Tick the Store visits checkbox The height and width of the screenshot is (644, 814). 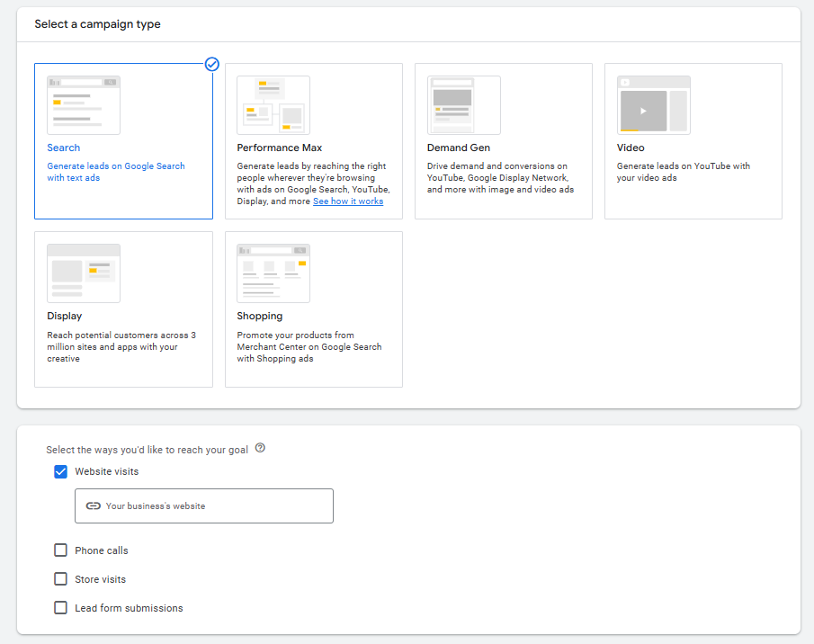point(61,579)
